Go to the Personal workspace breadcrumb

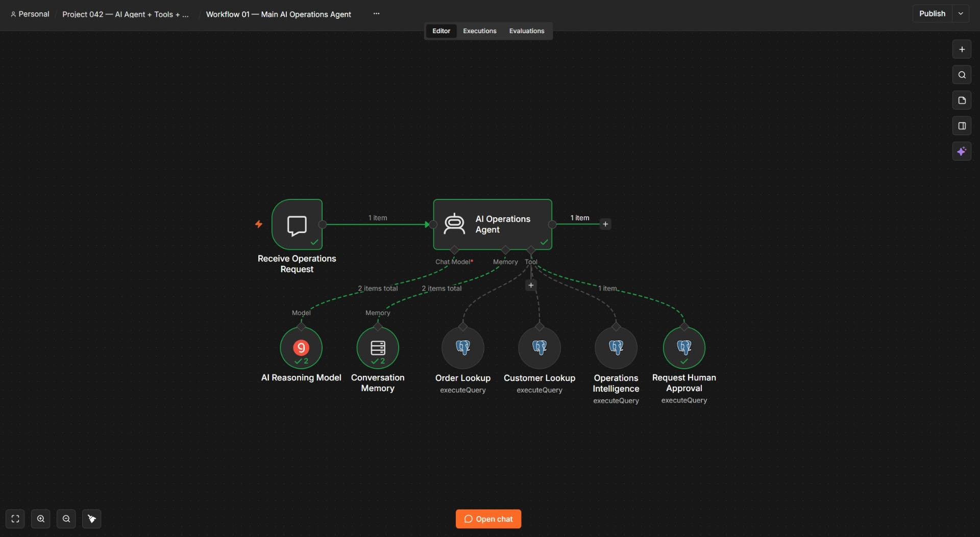30,14
